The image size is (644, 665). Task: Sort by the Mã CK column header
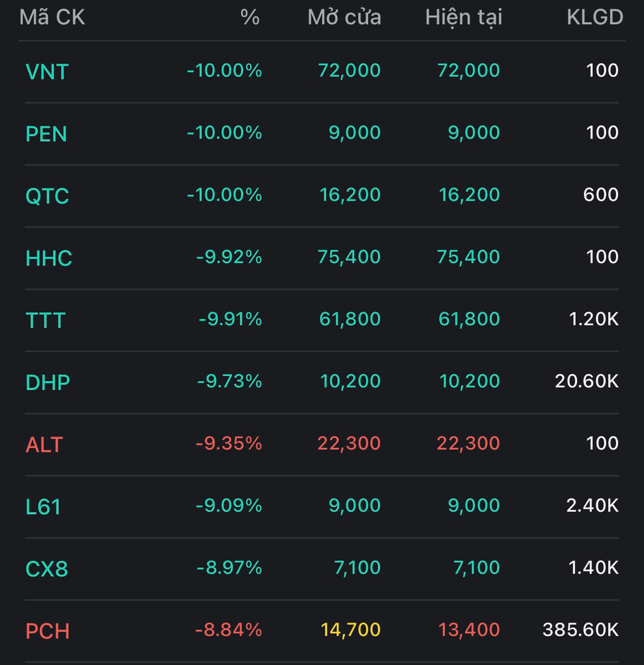(52, 18)
